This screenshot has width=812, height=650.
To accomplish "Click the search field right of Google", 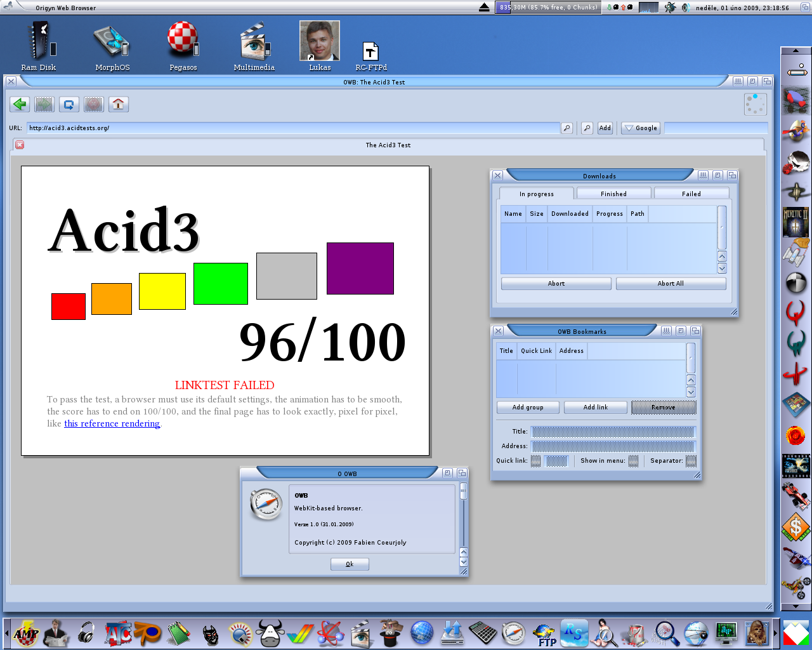I will click(x=716, y=128).
